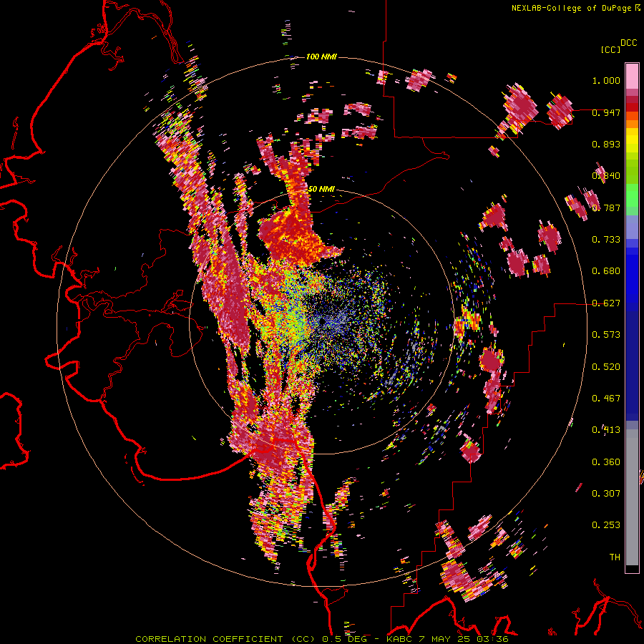
Task: Select the 0.520 scale value
Action: click(x=606, y=366)
